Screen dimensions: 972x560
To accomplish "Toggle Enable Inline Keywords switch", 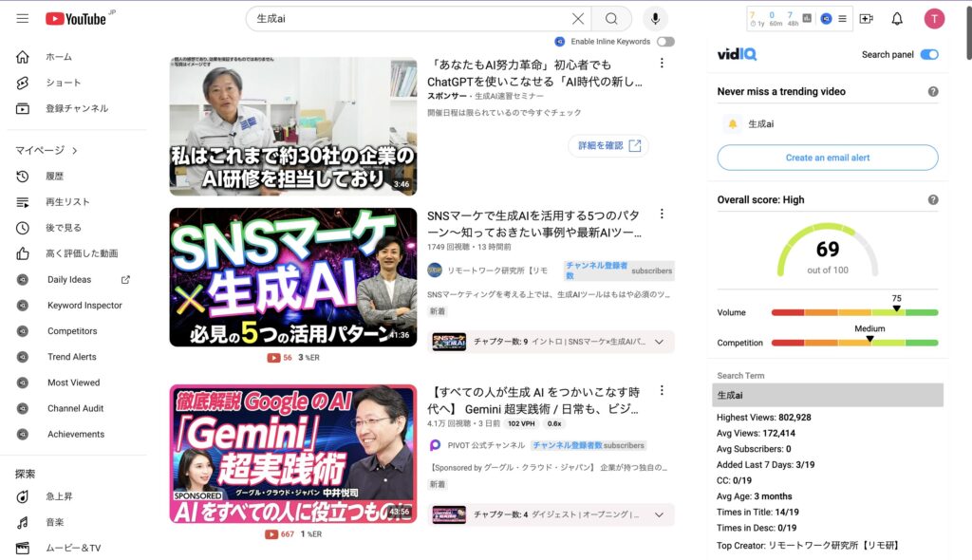I will (x=665, y=42).
